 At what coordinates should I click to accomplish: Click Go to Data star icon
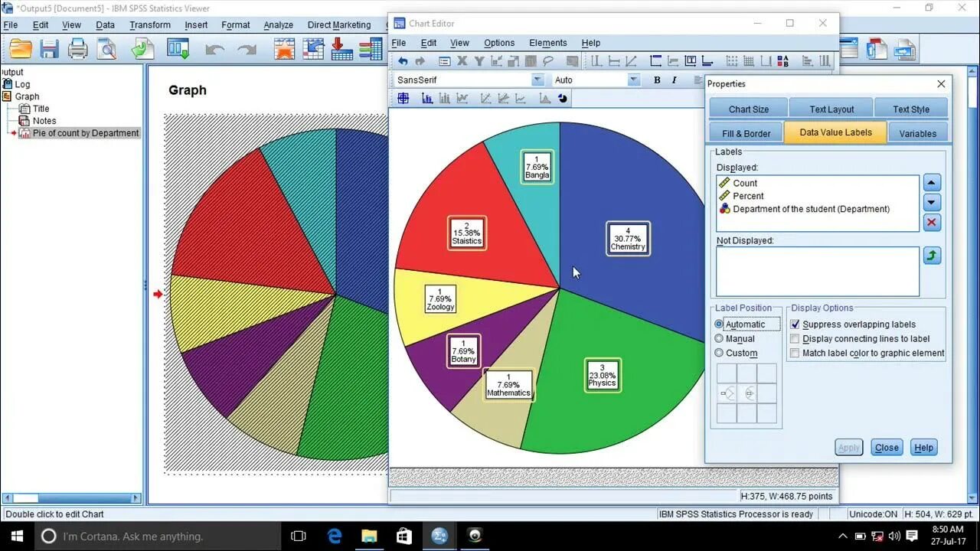(285, 50)
